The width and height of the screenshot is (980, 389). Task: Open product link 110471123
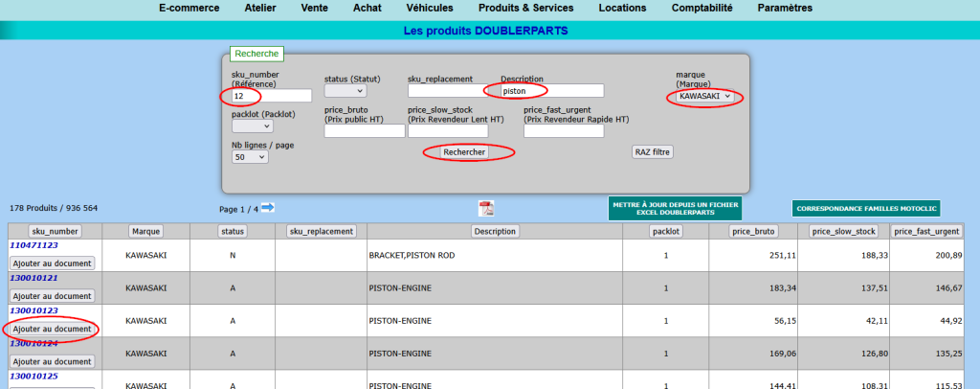click(33, 245)
